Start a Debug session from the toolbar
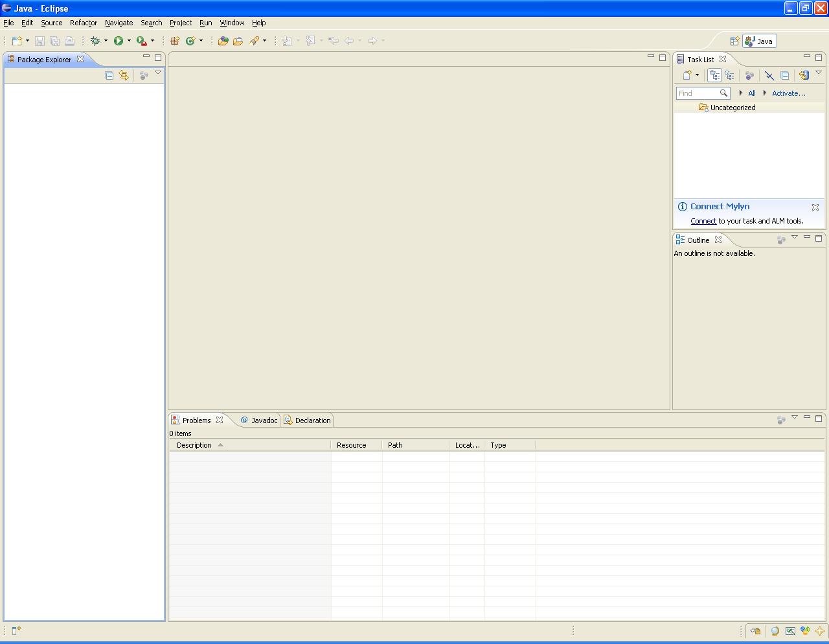 96,40
